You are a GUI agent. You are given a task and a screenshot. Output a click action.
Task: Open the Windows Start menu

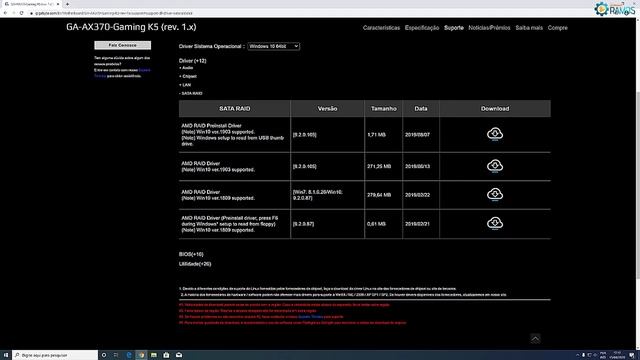[6, 355]
